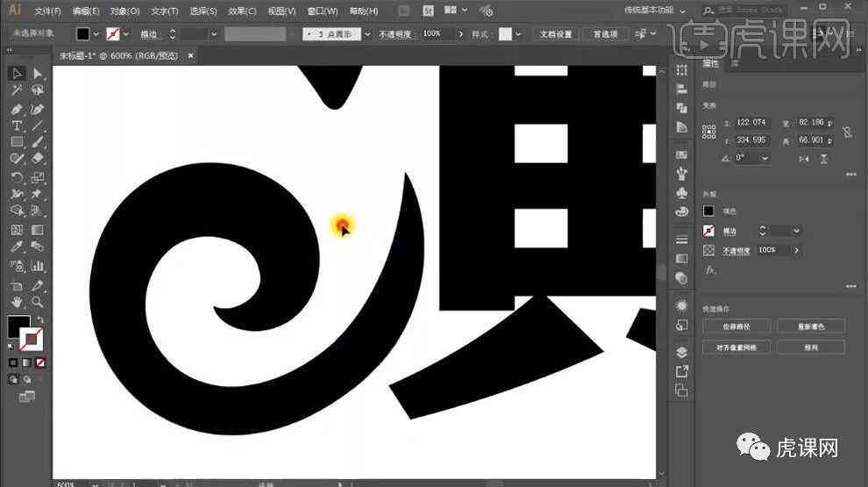The image size is (868, 487).
Task: Toggle Color fill mode button
Action: [x=13, y=363]
